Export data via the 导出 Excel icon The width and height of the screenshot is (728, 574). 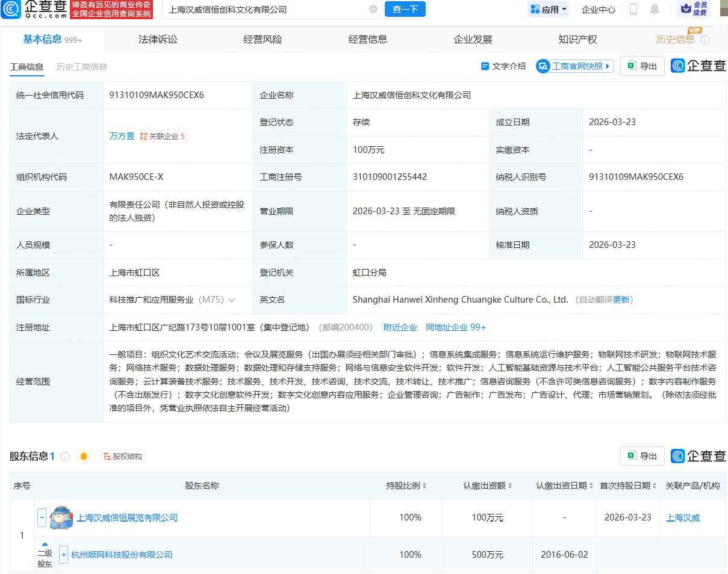click(x=642, y=66)
